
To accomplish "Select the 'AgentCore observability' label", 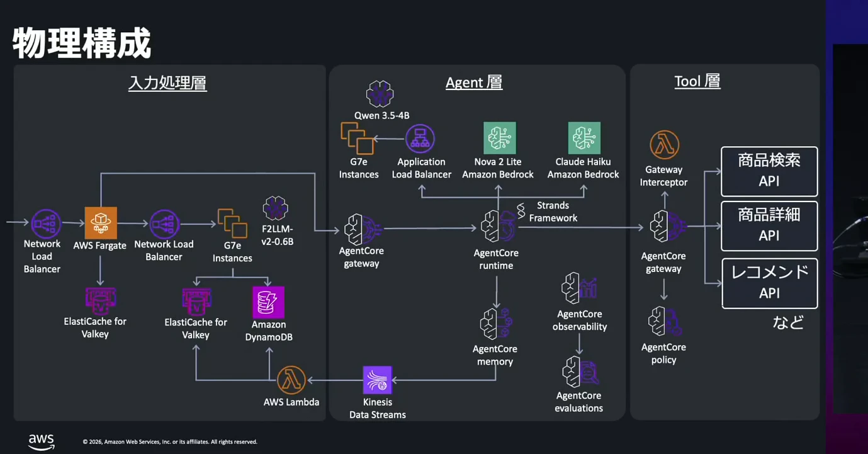I will (580, 320).
